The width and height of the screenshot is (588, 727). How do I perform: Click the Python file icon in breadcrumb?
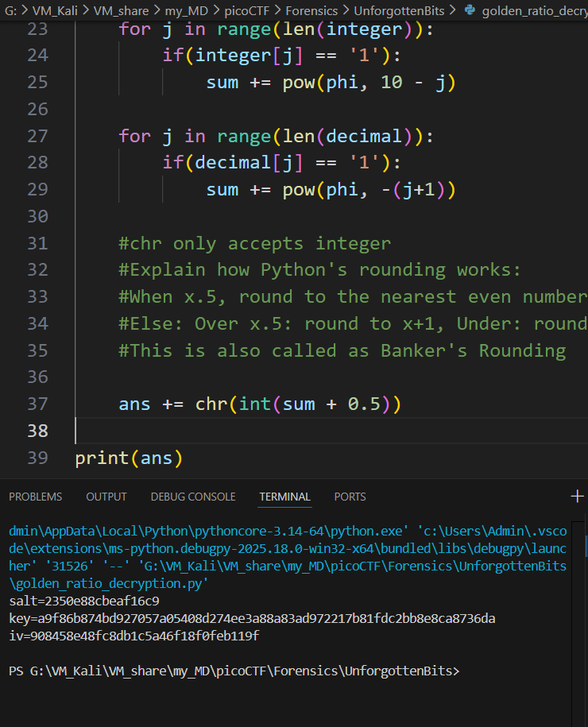(470, 10)
